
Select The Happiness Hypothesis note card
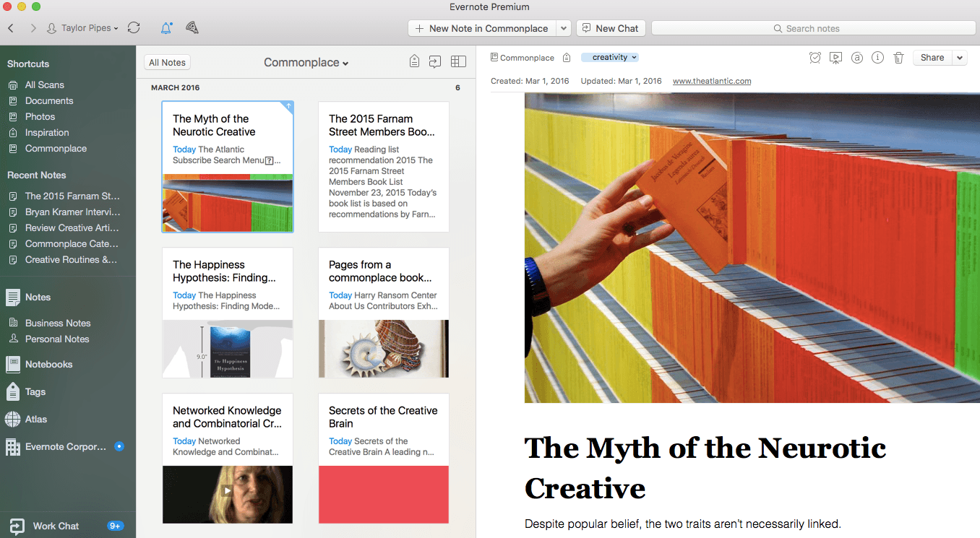[x=228, y=313]
